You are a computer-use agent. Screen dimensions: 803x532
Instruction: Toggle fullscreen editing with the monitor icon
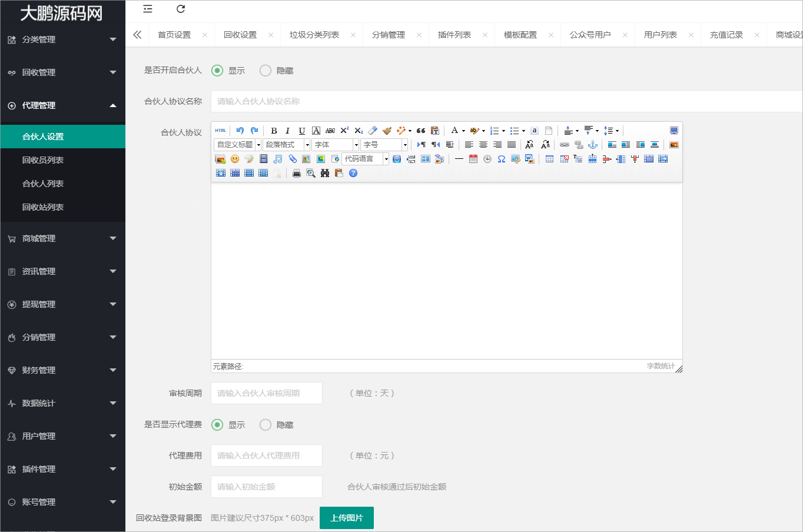pos(674,130)
